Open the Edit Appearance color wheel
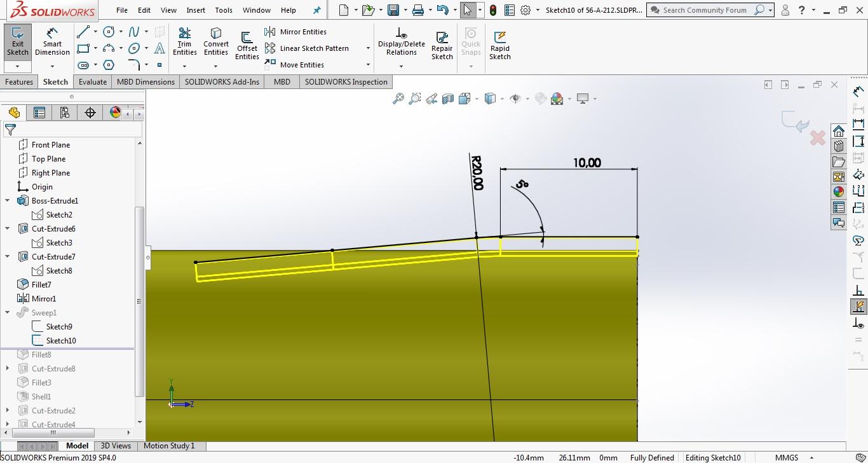 557,99
